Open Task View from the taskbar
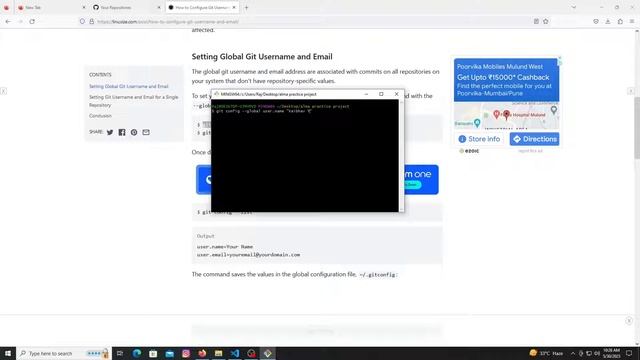Image resolution: width=640 pixels, height=360 pixels. (120, 353)
